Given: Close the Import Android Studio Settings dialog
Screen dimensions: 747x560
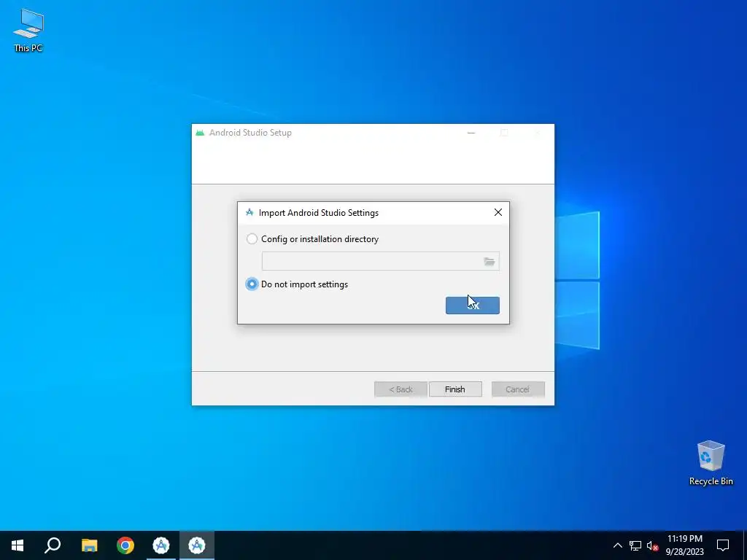Looking at the screenshot, I should [498, 212].
